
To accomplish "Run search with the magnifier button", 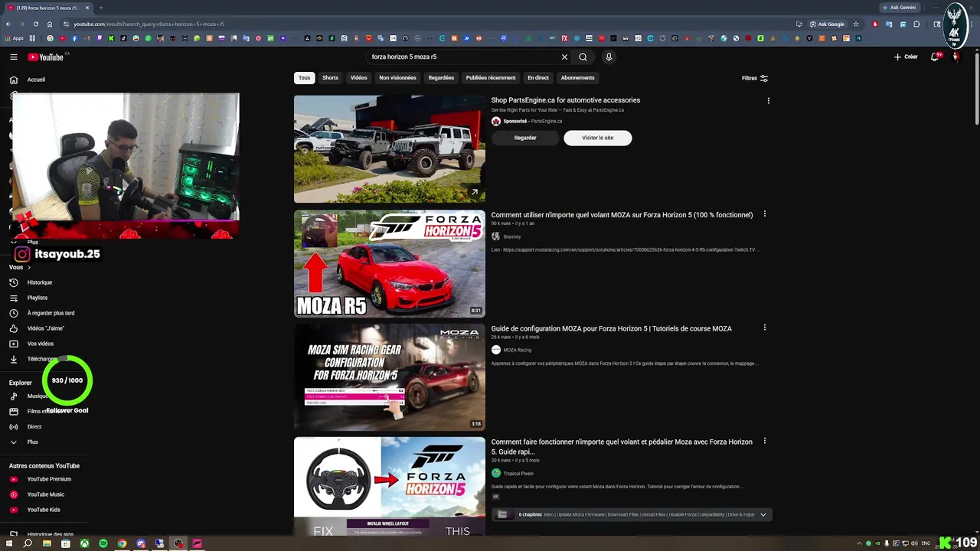I will coord(583,57).
